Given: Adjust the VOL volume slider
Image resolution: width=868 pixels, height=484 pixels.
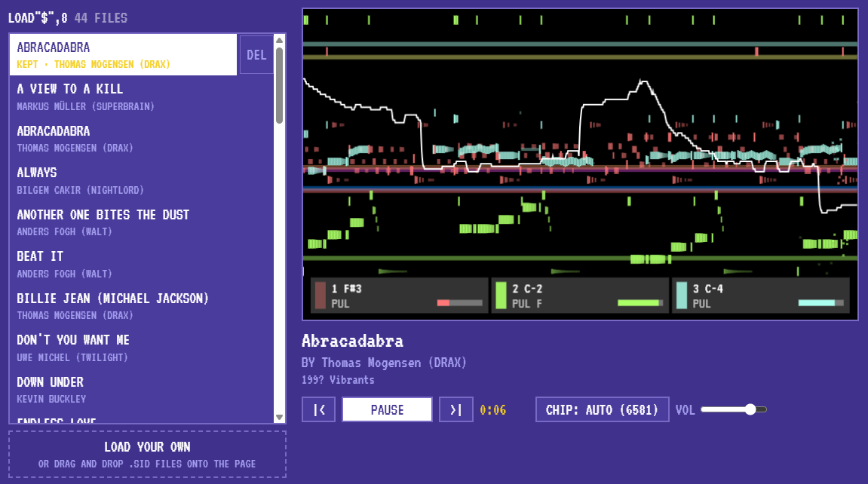Looking at the screenshot, I should 734,410.
